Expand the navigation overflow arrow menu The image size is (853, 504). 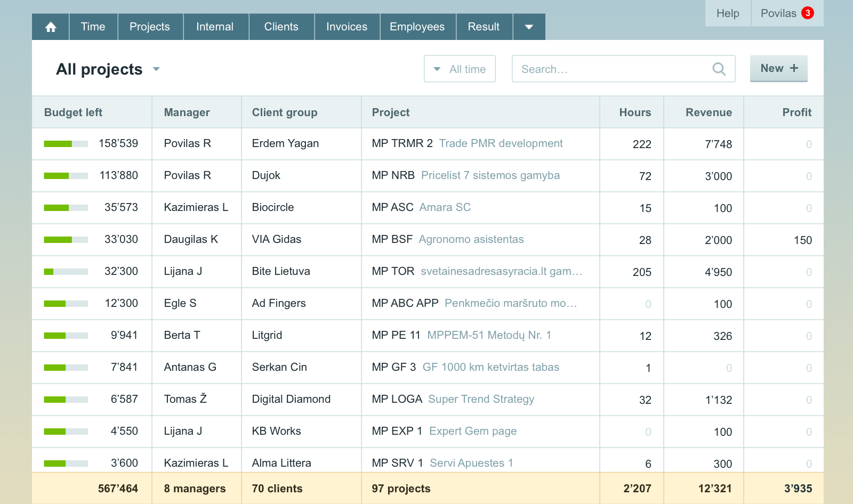click(529, 27)
